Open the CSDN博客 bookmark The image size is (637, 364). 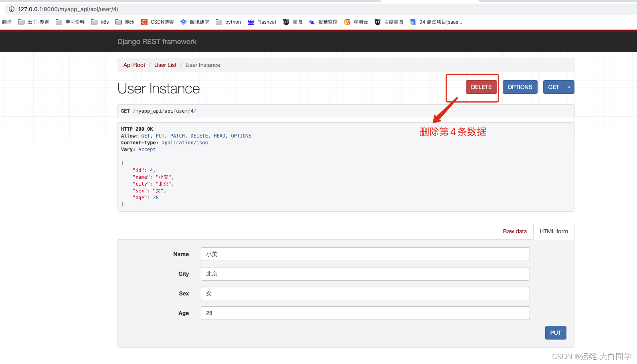pos(158,22)
